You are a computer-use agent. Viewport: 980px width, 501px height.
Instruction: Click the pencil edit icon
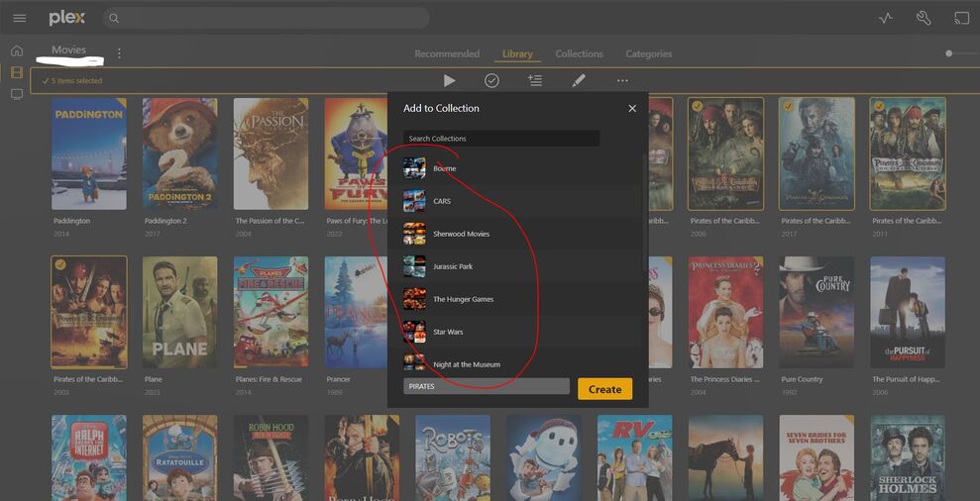[x=579, y=80]
